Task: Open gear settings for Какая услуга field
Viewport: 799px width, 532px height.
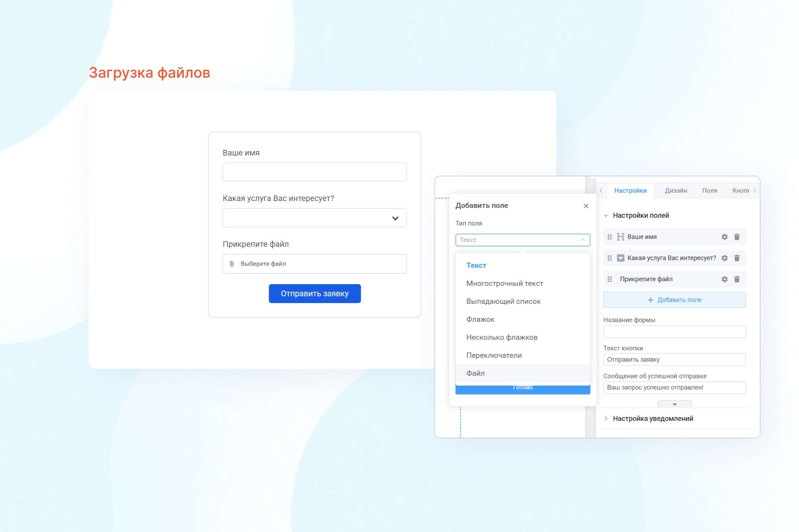Action: point(724,258)
